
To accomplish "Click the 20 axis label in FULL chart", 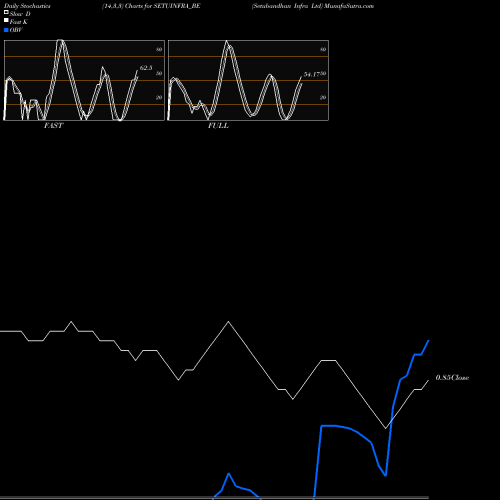I will tap(323, 97).
